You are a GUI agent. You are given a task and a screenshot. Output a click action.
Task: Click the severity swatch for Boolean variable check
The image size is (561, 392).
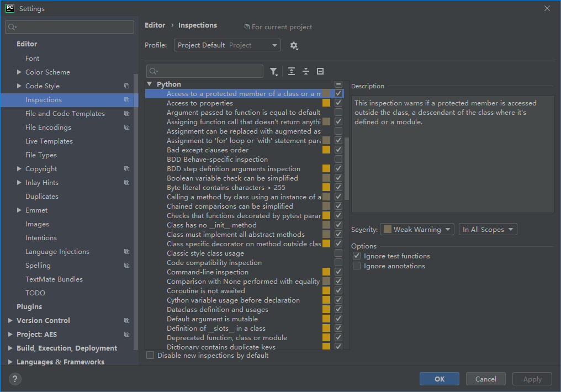point(326,178)
